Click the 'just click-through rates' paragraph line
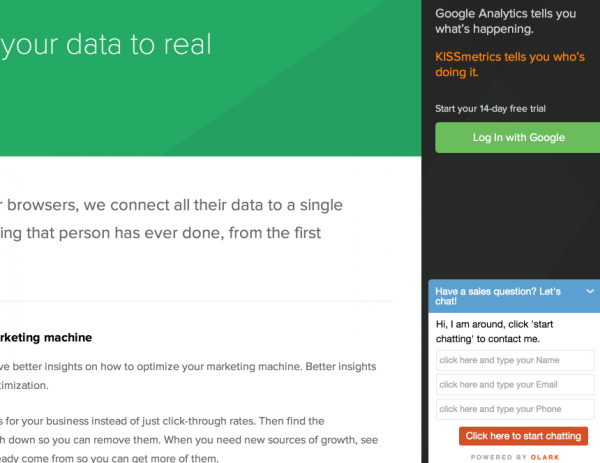The width and height of the screenshot is (600, 463). click(162, 421)
